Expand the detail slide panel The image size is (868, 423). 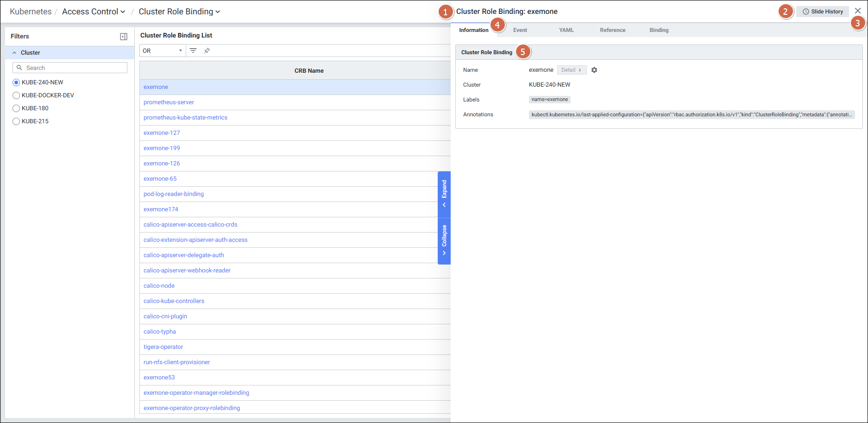pyautogui.click(x=444, y=194)
